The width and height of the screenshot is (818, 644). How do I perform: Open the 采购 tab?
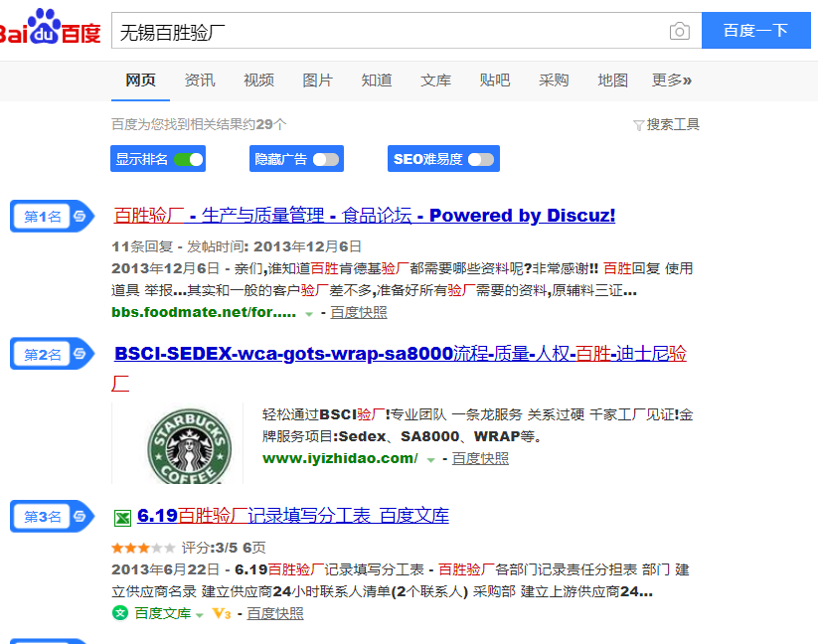coord(554,80)
